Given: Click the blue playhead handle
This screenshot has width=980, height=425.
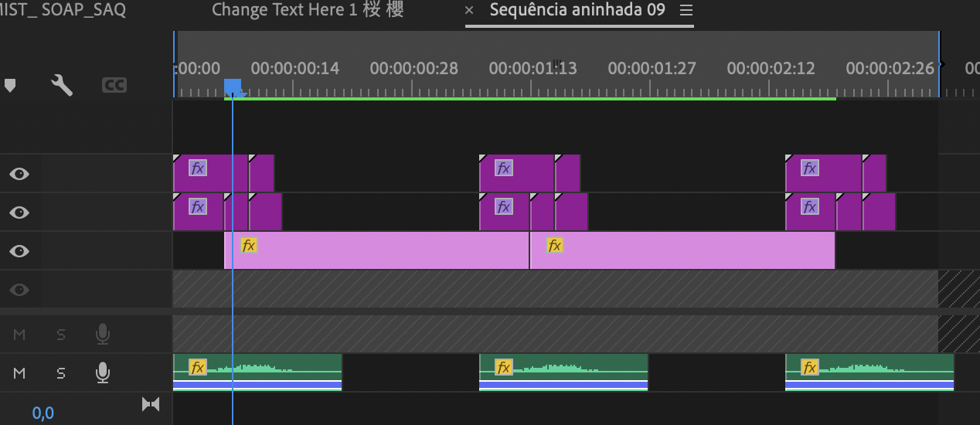Looking at the screenshot, I should click(233, 86).
